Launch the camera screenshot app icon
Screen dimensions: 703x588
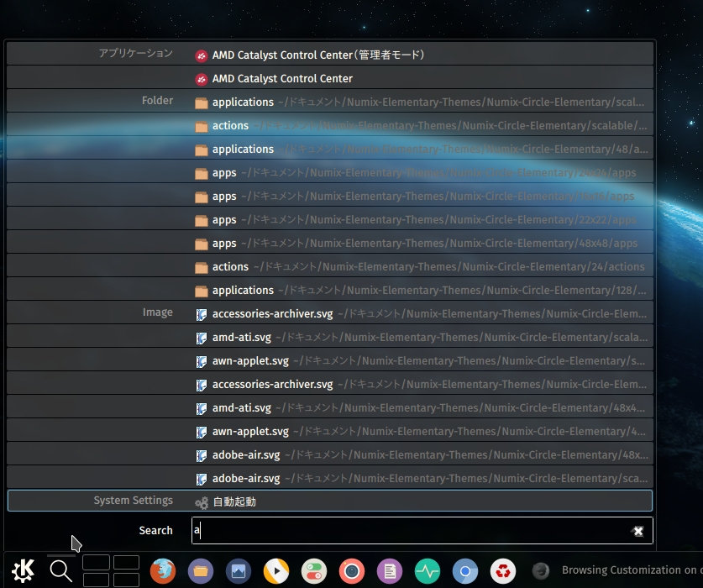pos(352,571)
